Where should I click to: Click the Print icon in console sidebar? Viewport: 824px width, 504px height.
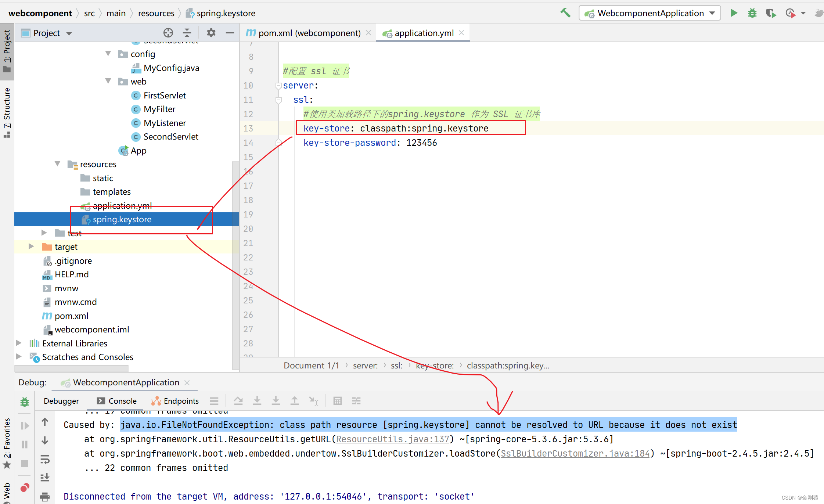click(45, 497)
